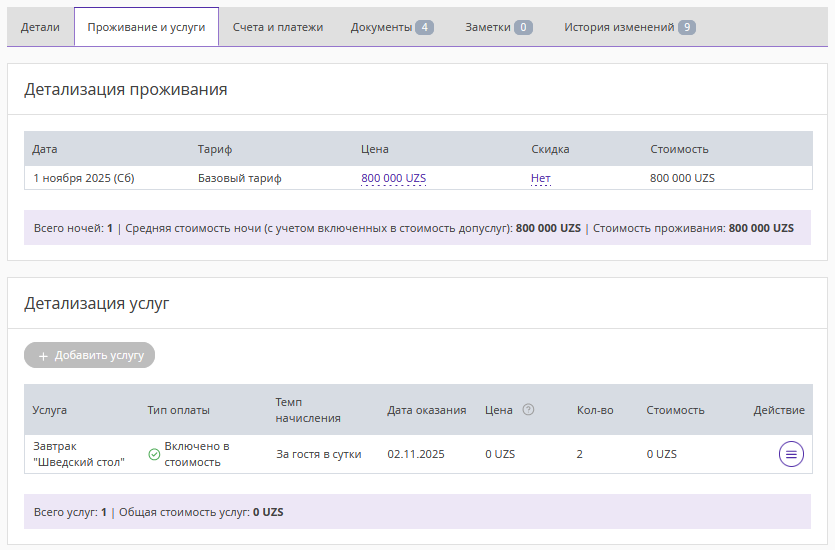Open the Счета и платежи tab
835x550 pixels.
(278, 27)
